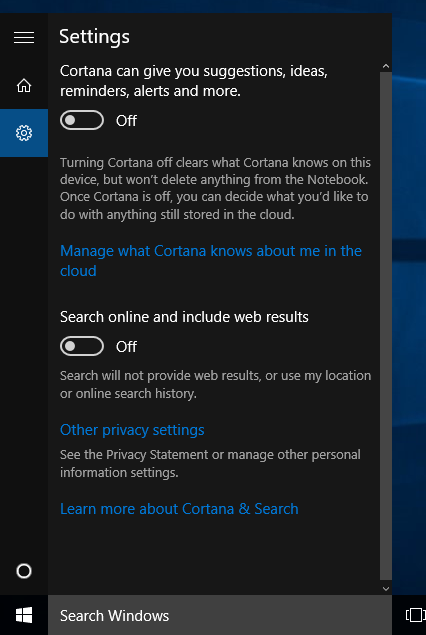Expand the hamburger menu in sidebar
426x635 pixels.
click(x=24, y=37)
